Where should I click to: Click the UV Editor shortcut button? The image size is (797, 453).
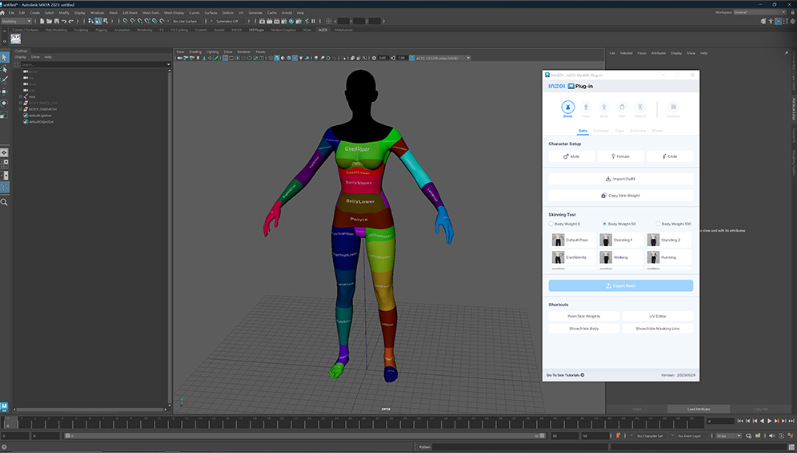pos(657,316)
